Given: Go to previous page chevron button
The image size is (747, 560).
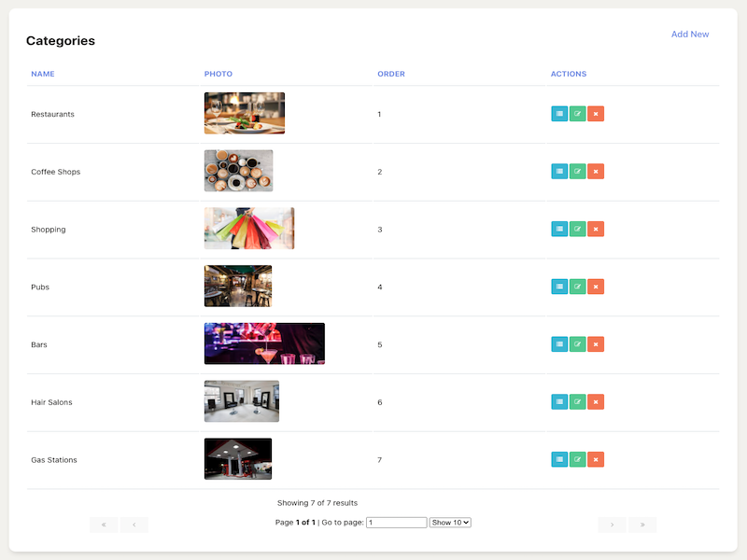Looking at the screenshot, I should click(134, 525).
